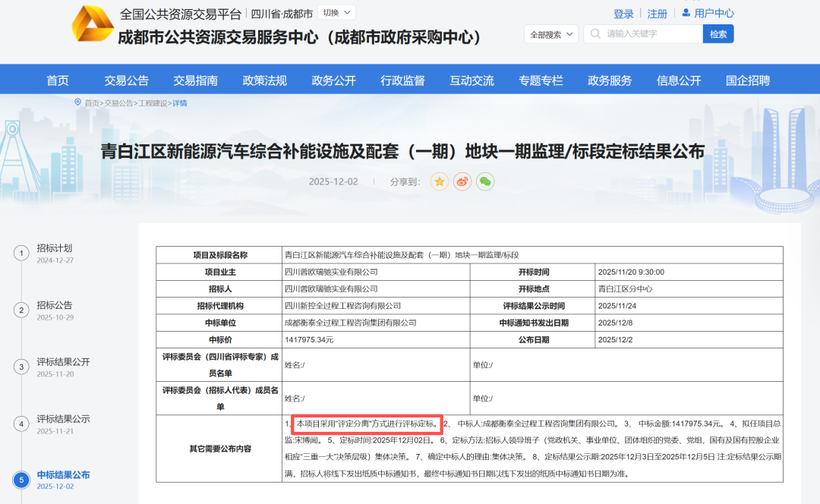Jump to 招标公告 timeline step

tap(55, 305)
